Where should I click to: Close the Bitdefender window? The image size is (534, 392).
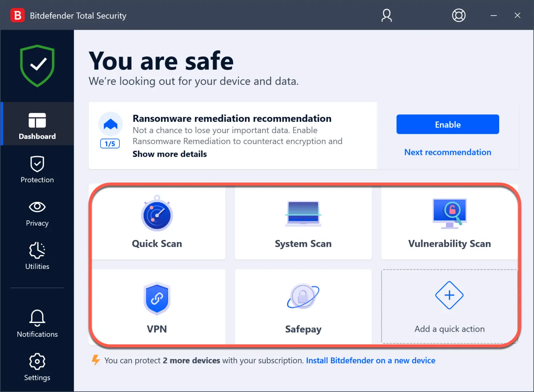click(x=518, y=16)
